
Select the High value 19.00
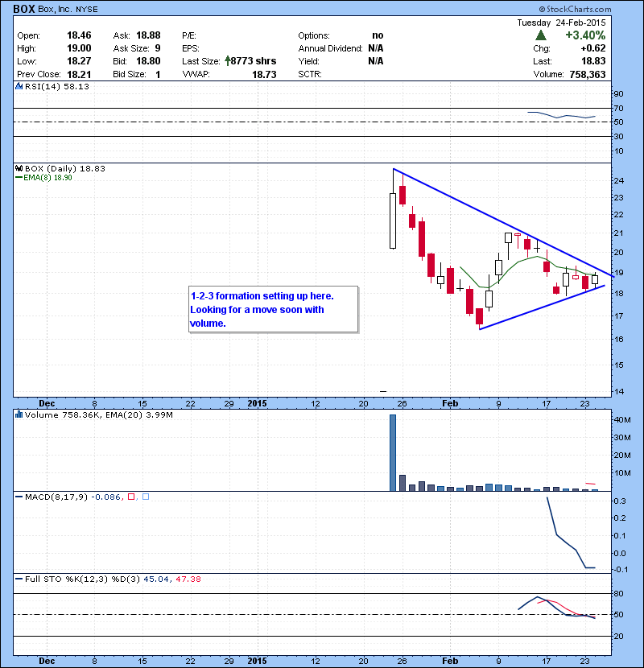79,48
